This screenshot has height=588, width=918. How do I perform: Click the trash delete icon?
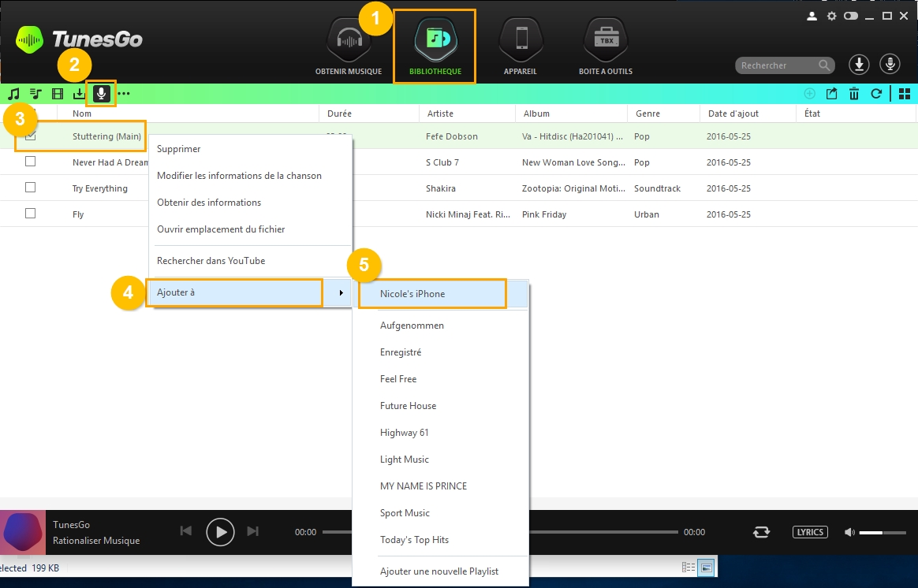click(853, 94)
